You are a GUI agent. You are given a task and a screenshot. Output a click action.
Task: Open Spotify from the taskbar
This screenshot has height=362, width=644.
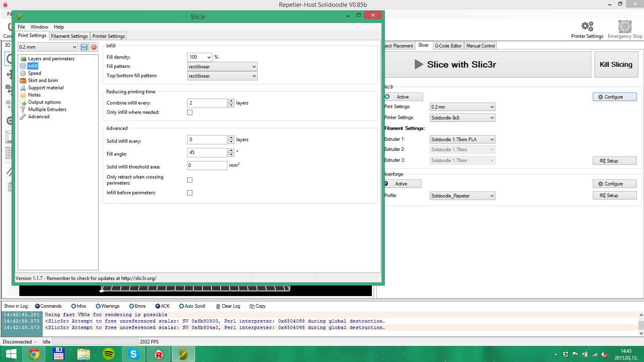pos(108,354)
